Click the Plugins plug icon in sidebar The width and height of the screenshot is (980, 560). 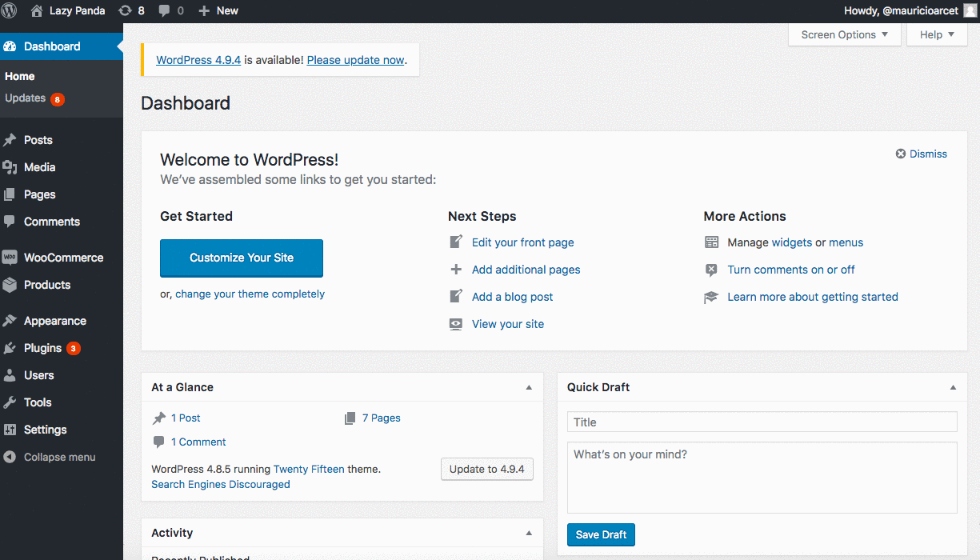tap(10, 348)
